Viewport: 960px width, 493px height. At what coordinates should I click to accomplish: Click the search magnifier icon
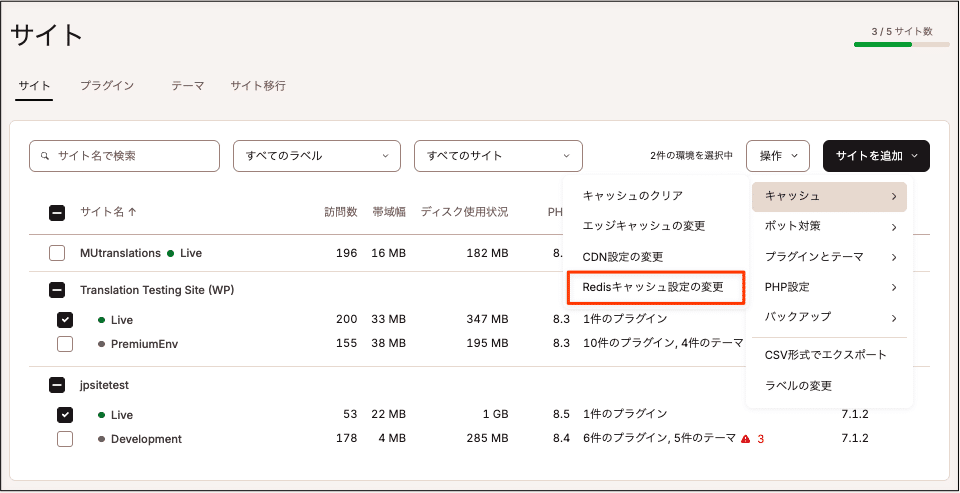(x=45, y=156)
